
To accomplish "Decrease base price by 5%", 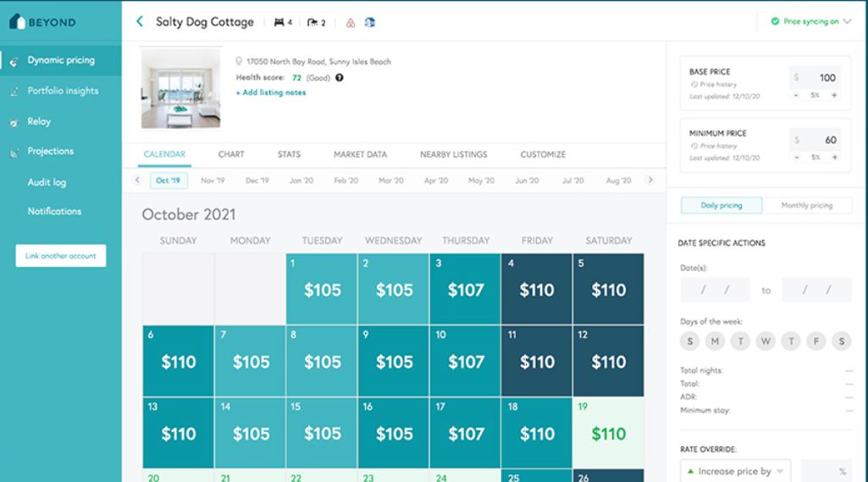I will click(x=796, y=95).
